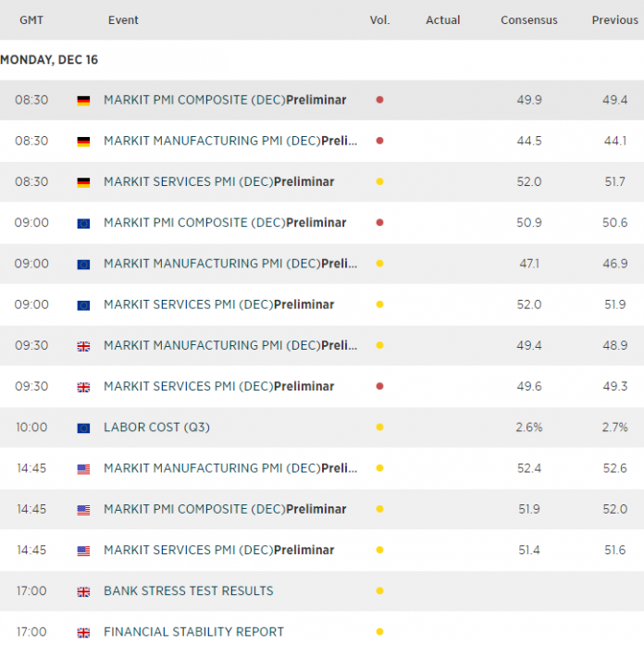
Task: Click US flag beside 14:45 Markit PMI Composite
Action: coord(83,510)
